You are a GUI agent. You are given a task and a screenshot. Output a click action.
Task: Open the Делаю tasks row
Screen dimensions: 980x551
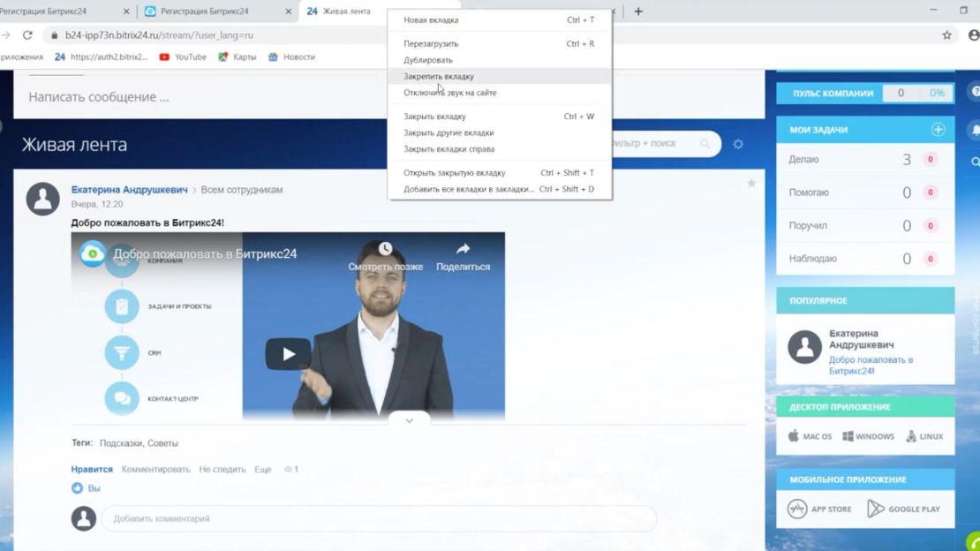[x=865, y=160]
